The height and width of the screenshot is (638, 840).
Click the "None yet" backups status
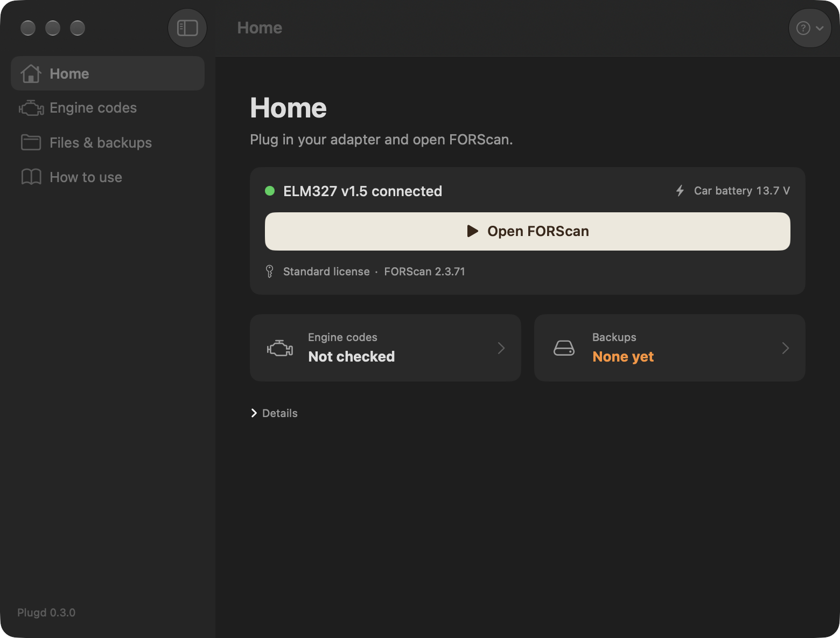click(x=623, y=357)
